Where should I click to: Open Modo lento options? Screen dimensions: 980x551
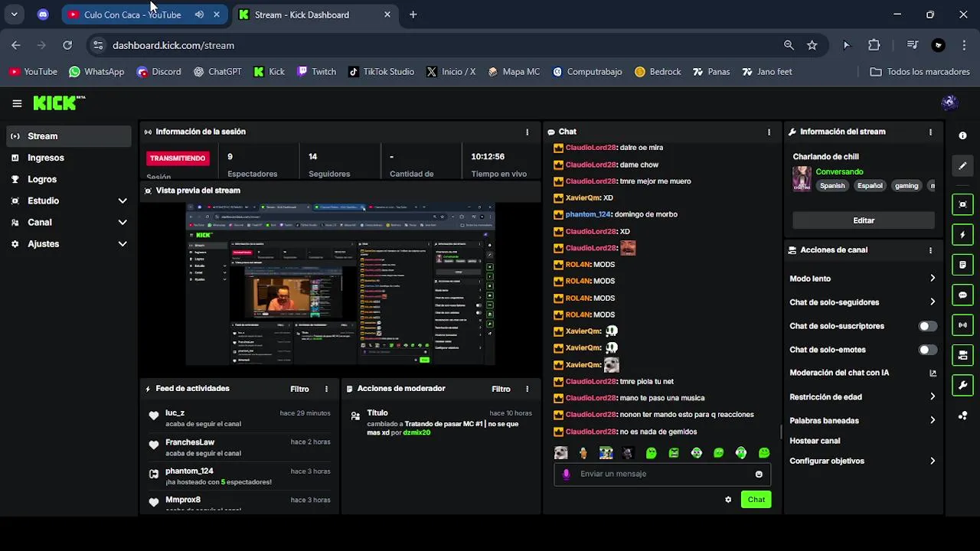(x=863, y=279)
